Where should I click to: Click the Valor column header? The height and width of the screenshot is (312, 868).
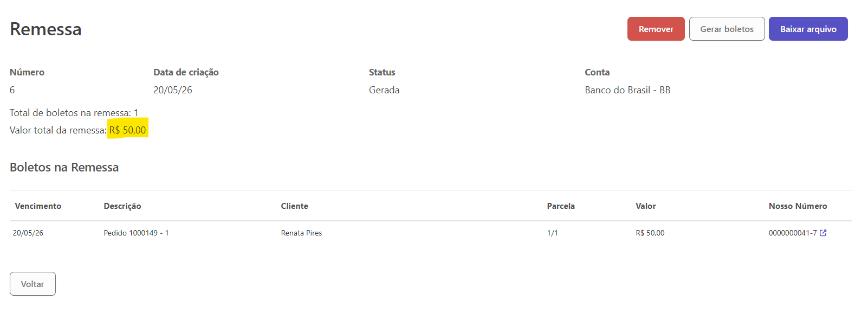645,206
